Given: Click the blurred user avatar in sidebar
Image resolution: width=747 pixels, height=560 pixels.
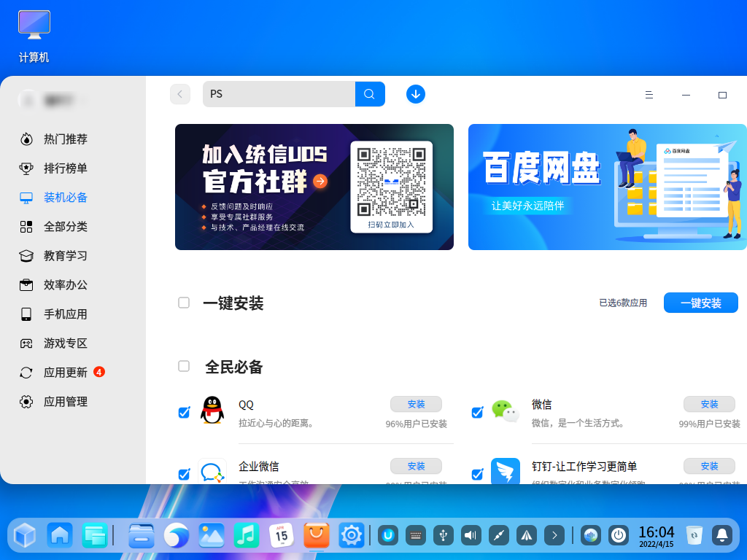Looking at the screenshot, I should pyautogui.click(x=28, y=100).
